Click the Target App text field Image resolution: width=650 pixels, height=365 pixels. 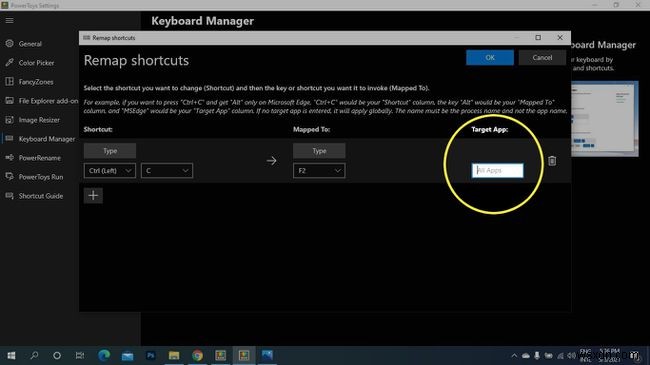[x=497, y=170]
